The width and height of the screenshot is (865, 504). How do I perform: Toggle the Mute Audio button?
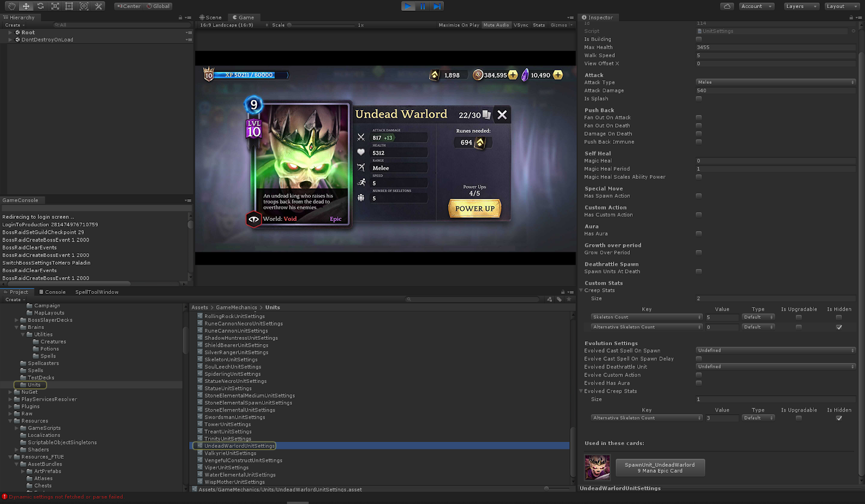click(496, 25)
